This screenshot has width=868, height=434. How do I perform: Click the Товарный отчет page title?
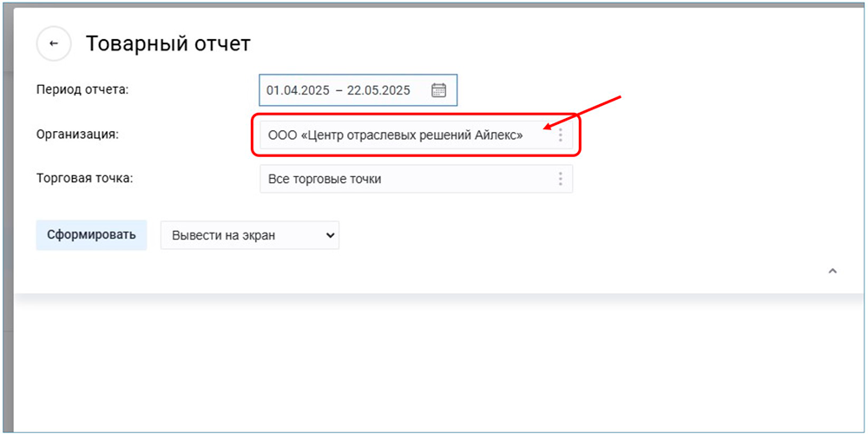pyautogui.click(x=168, y=43)
